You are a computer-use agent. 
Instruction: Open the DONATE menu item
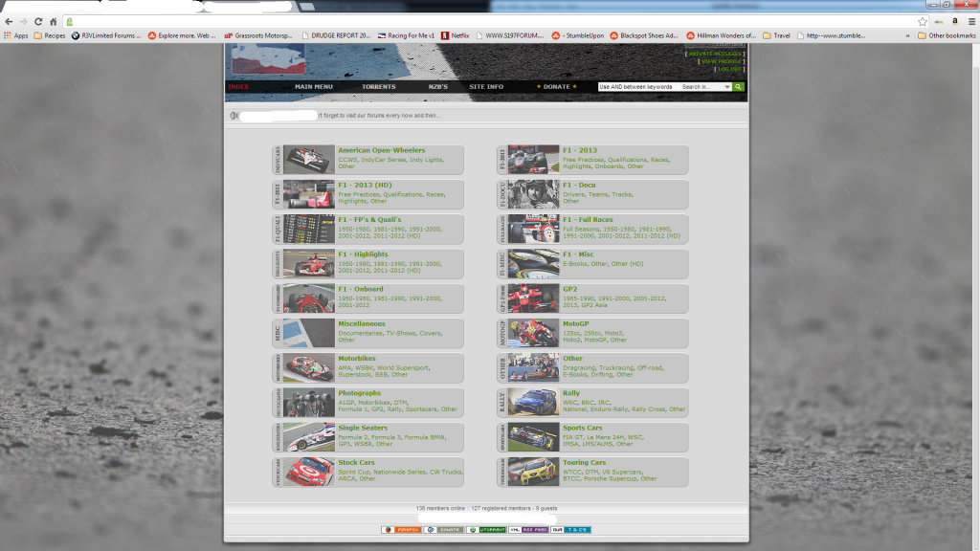pyautogui.click(x=556, y=87)
